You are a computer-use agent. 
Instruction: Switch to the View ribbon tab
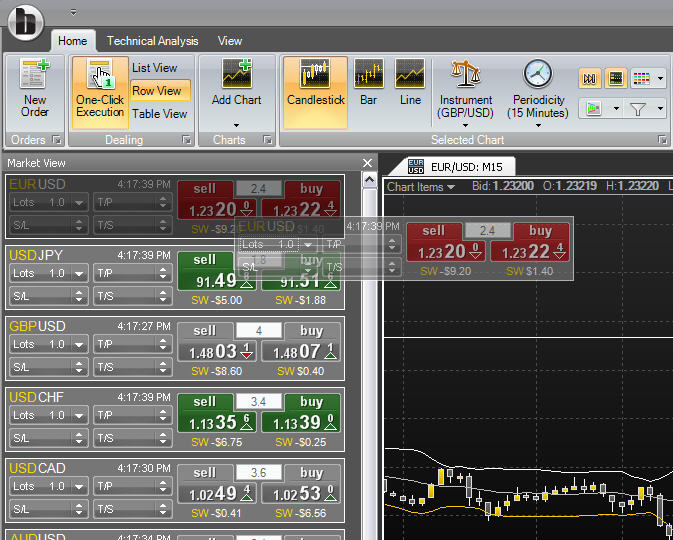point(230,41)
